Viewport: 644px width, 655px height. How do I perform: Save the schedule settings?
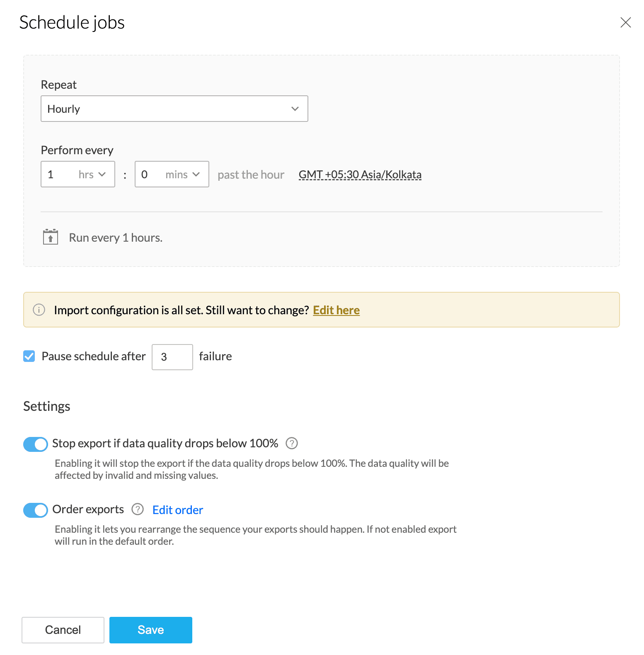pos(150,630)
